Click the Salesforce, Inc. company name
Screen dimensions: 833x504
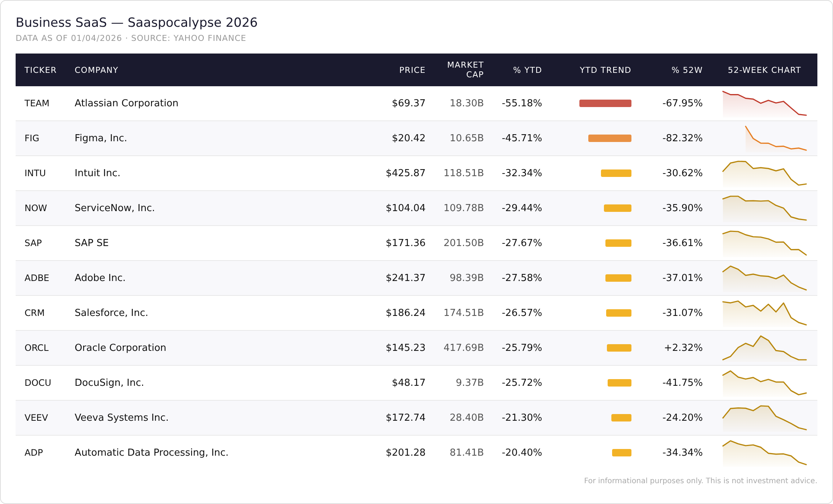click(111, 313)
